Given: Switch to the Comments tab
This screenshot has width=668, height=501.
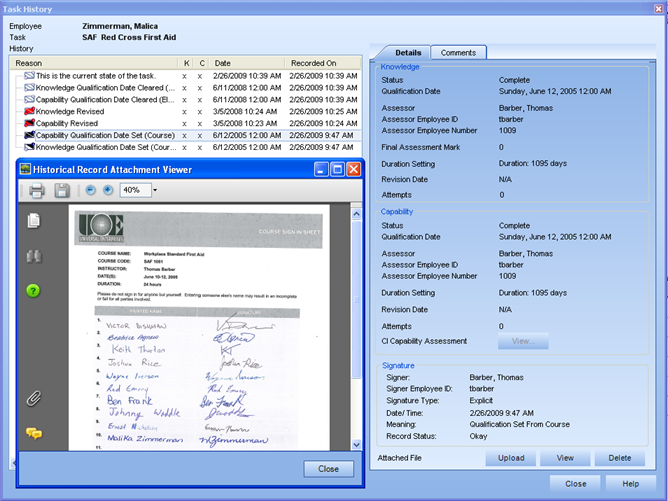Looking at the screenshot, I should pyautogui.click(x=458, y=52).
